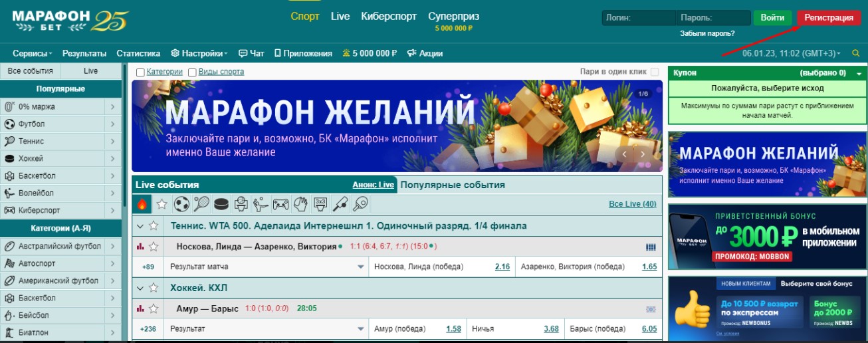Screen dimensions: 868x343
Task: Open the date and timezone dropdown
Action: 792,53
